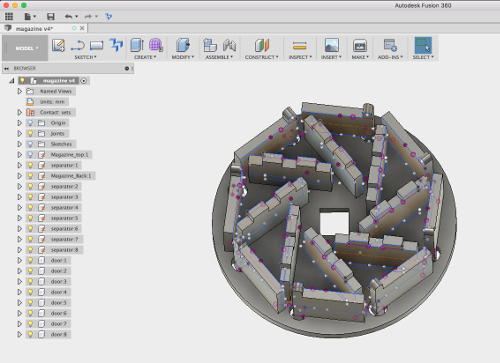Expand the door:5 component
The height and width of the screenshot is (363, 500).
(x=20, y=303)
